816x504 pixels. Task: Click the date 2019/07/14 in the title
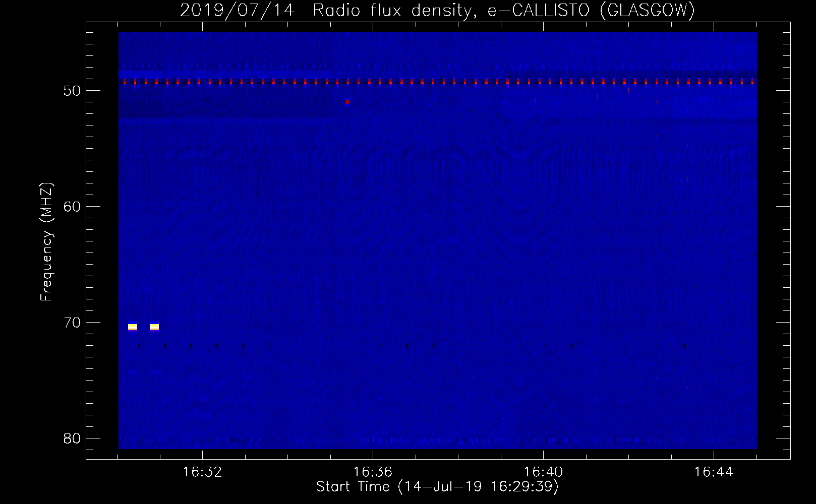(x=237, y=10)
